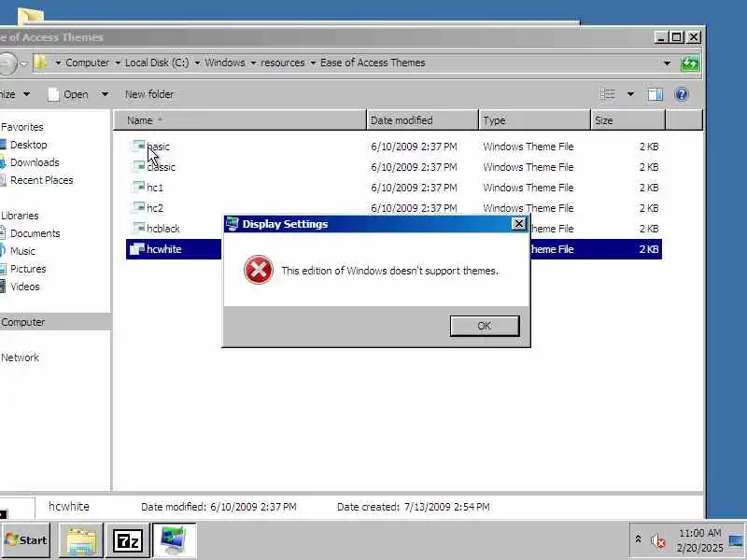Viewport: 747px width, 560px height.
Task: Open Documents library
Action: pos(35,233)
